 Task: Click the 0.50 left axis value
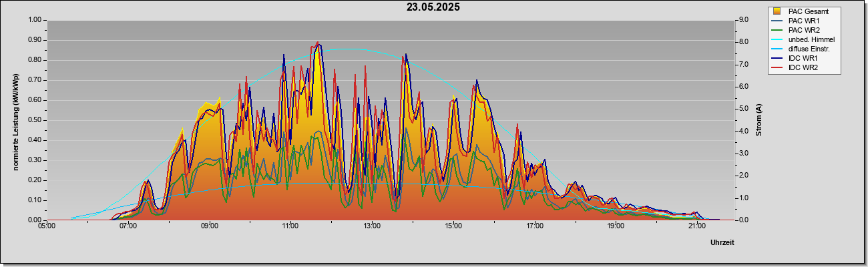click(x=34, y=120)
